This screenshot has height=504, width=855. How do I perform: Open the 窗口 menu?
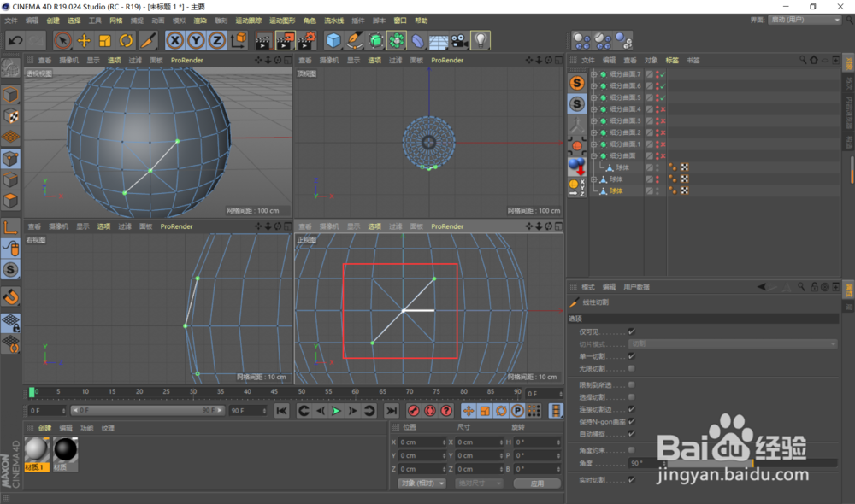point(400,21)
